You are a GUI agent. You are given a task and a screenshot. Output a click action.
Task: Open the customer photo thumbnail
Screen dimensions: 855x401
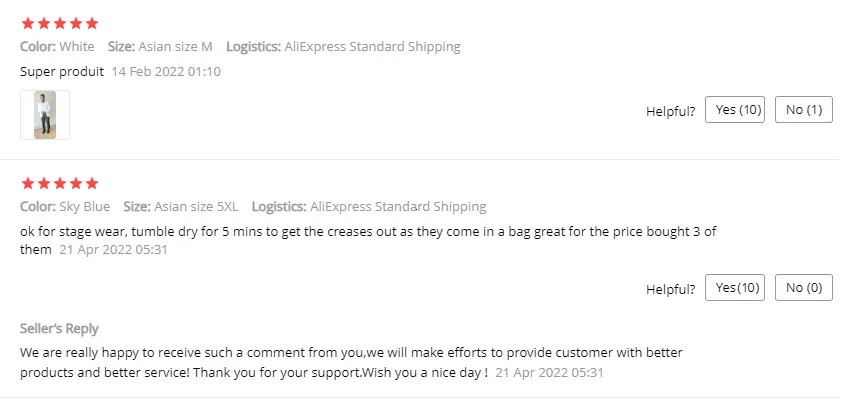[45, 115]
